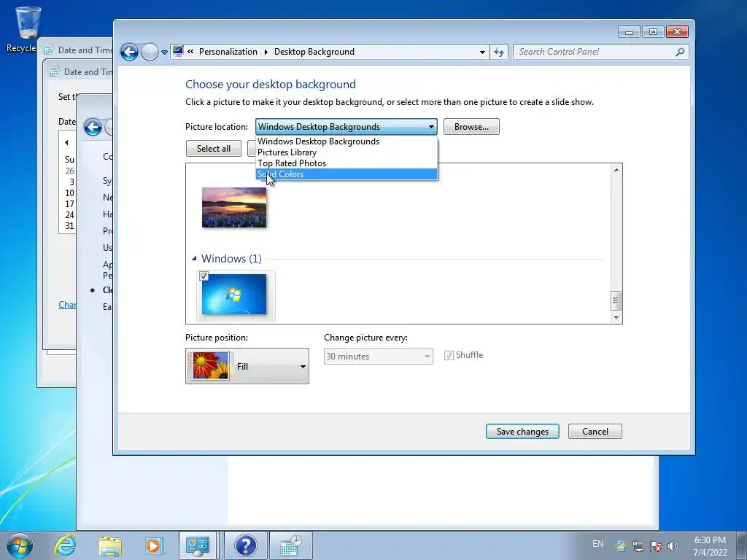This screenshot has height=560, width=747.
Task: Choose Windows Desktop Backgrounds from list
Action: click(x=347, y=141)
